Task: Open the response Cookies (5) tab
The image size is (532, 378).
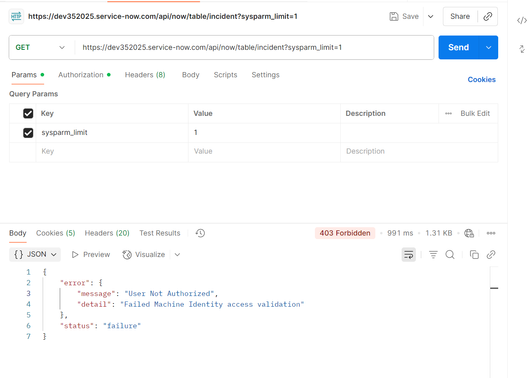Action: pos(55,233)
